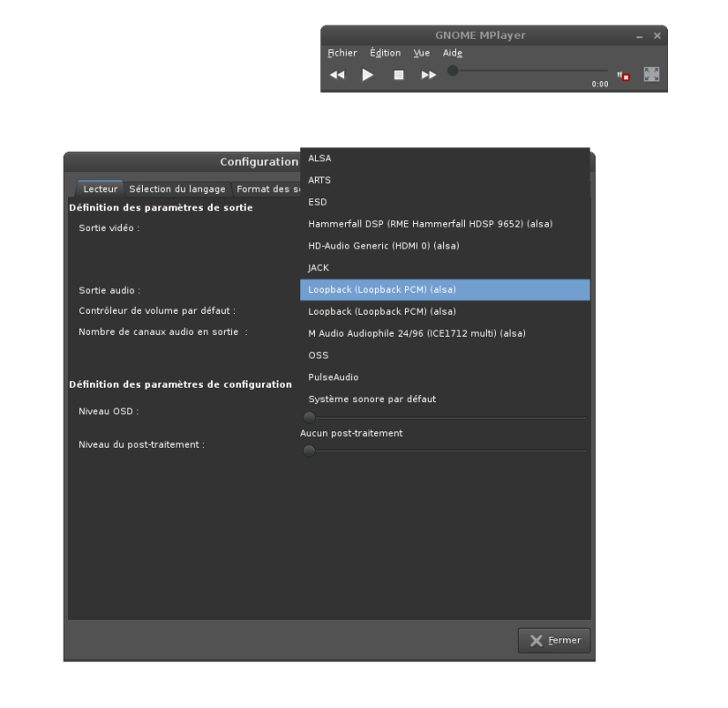Open the Vue menu
The height and width of the screenshot is (708, 728).
421,53
